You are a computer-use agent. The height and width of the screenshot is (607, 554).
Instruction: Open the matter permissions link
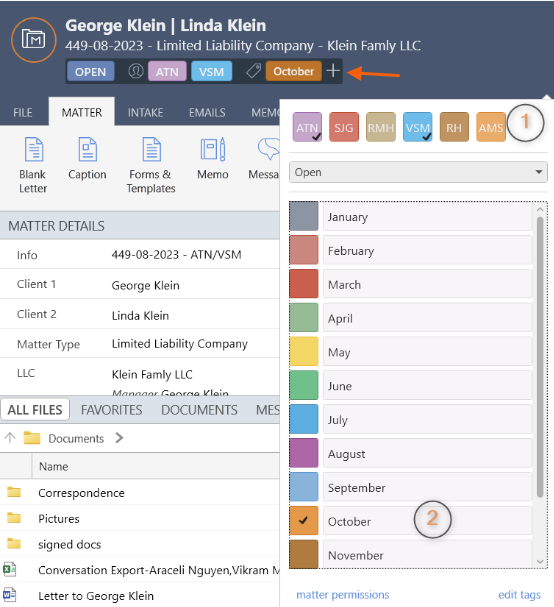pyautogui.click(x=343, y=595)
